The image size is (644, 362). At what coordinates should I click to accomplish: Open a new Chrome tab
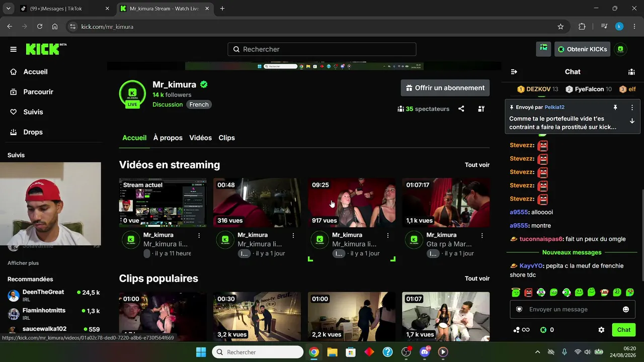click(x=222, y=9)
